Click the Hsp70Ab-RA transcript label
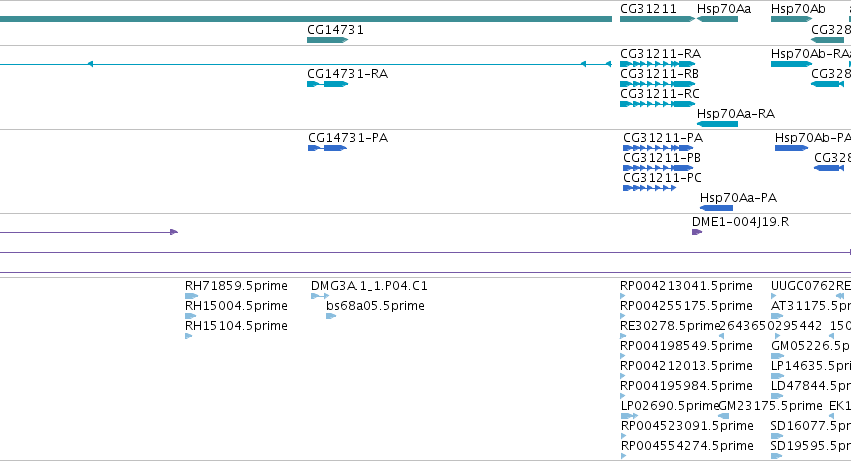Screen dimensions: 851x461 click(x=810, y=54)
